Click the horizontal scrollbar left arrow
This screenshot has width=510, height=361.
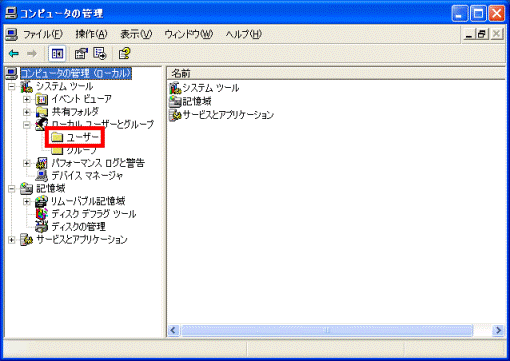(173, 330)
